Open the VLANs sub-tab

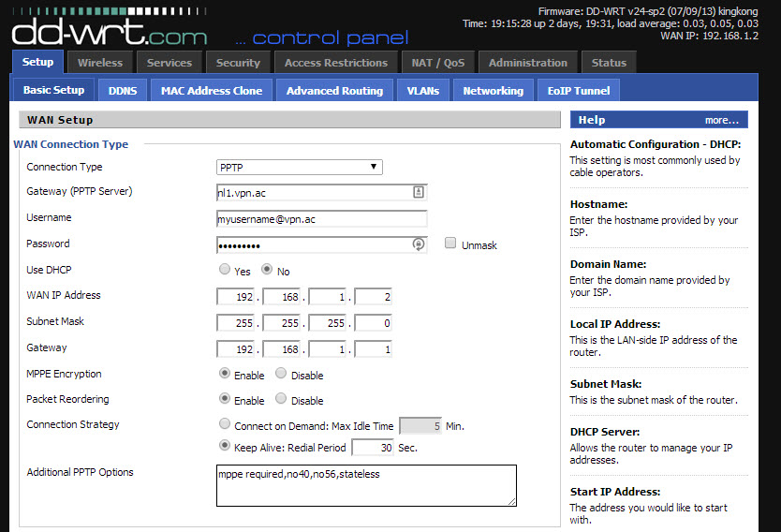423,91
